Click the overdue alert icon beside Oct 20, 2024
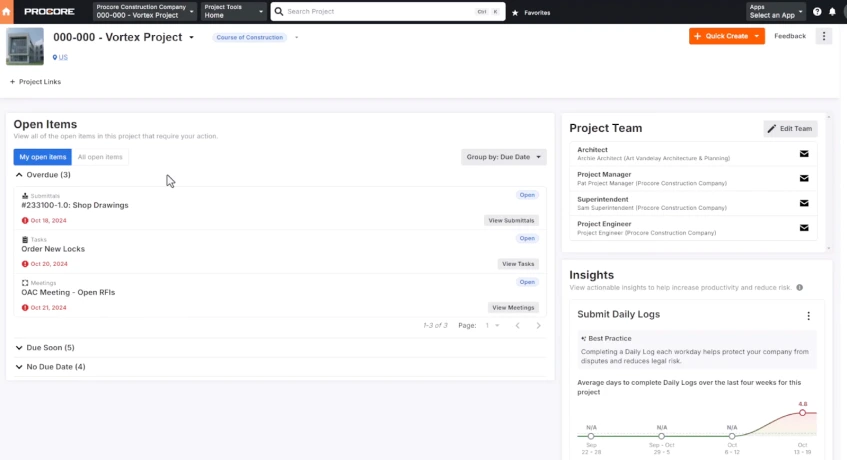 (25, 264)
